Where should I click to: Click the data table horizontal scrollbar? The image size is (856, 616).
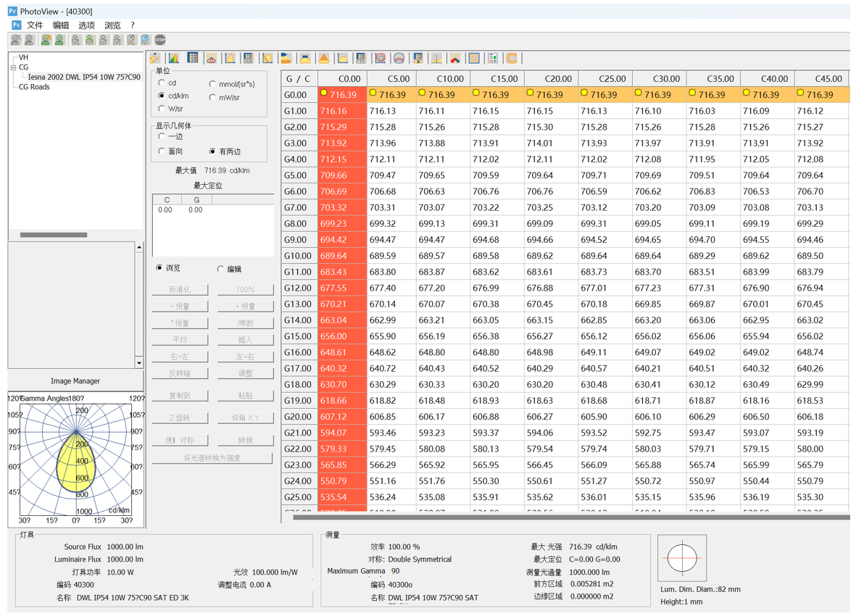pos(565,517)
